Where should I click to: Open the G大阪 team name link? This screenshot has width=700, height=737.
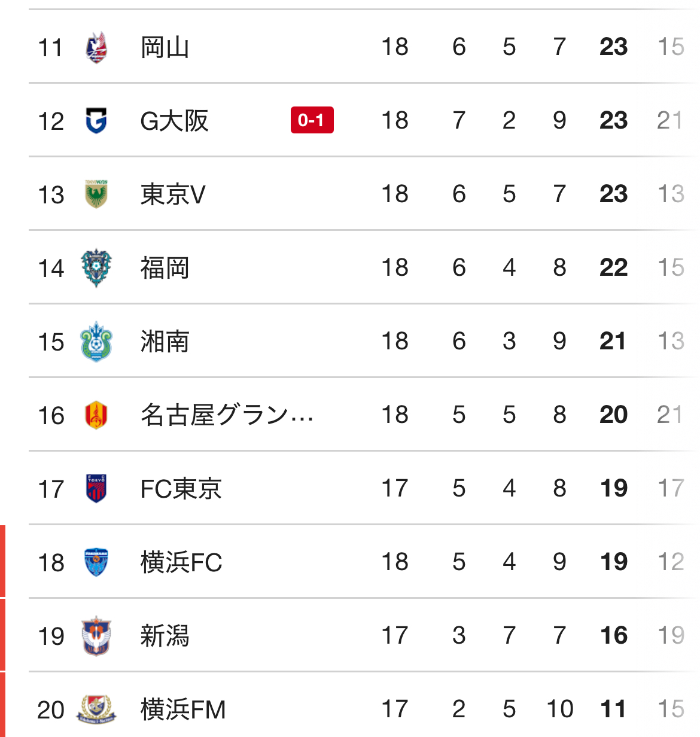174,121
